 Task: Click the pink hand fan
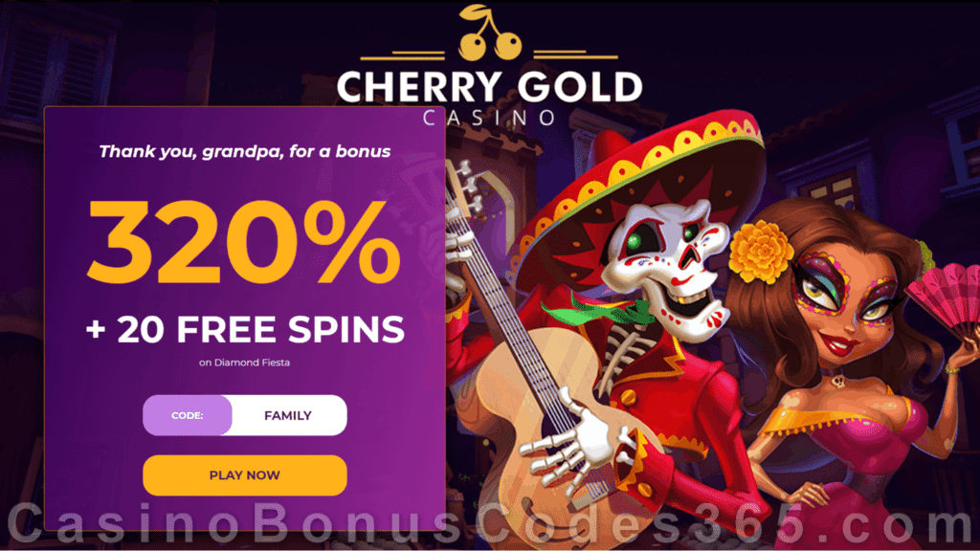point(944,299)
